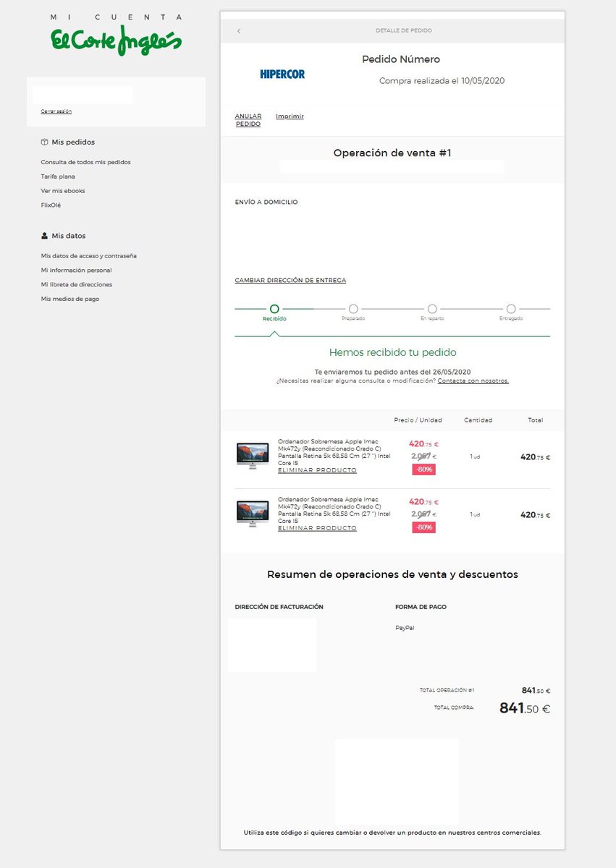
Task: Click the second product's -80% badge
Action: point(423,527)
